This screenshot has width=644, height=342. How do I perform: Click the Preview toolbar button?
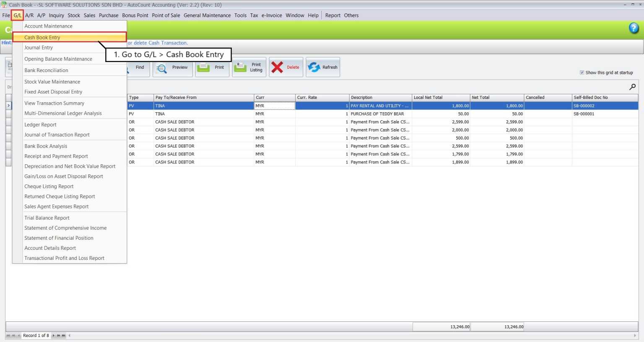coord(173,67)
